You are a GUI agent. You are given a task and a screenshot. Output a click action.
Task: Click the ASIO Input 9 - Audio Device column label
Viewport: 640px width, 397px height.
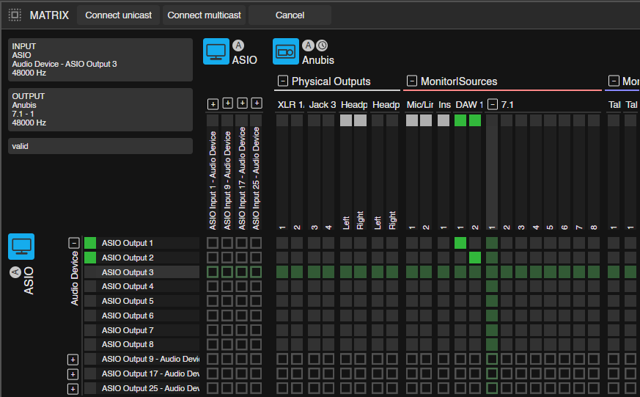(227, 180)
